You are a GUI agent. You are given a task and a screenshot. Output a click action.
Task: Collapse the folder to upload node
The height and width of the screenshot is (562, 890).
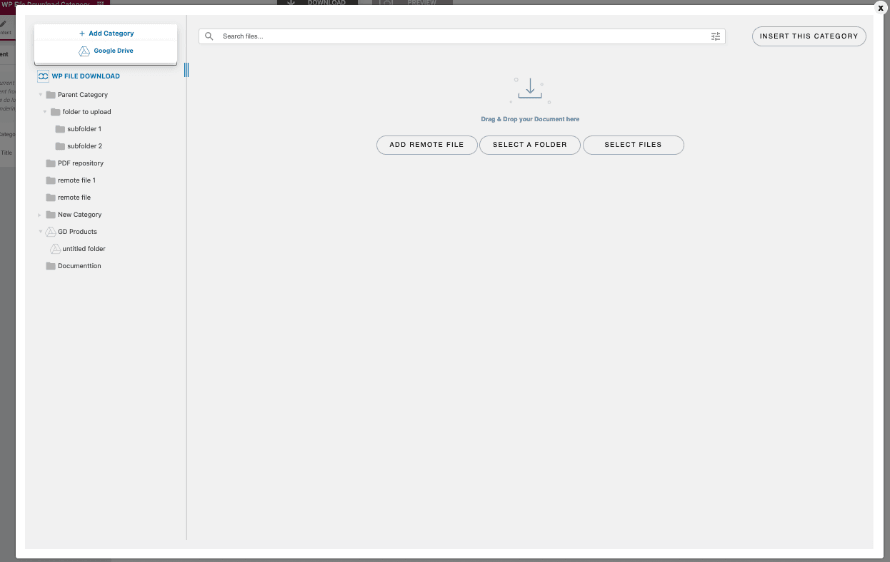click(x=45, y=112)
